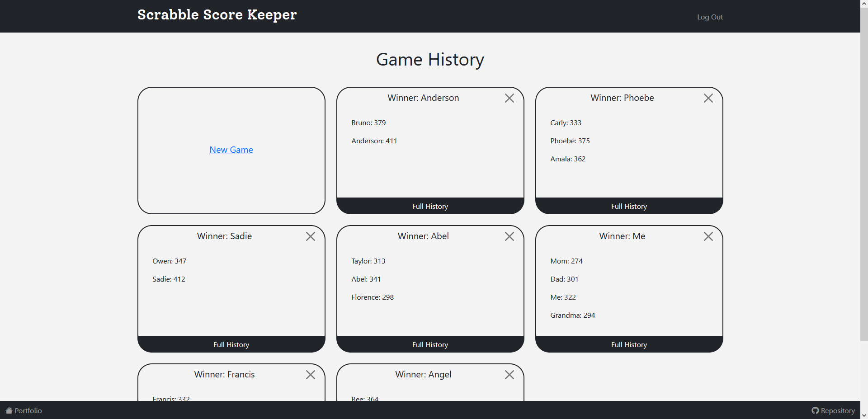Click the 'Anderson: 411' score
Viewport: 868px width, 419px height.
[x=374, y=141]
